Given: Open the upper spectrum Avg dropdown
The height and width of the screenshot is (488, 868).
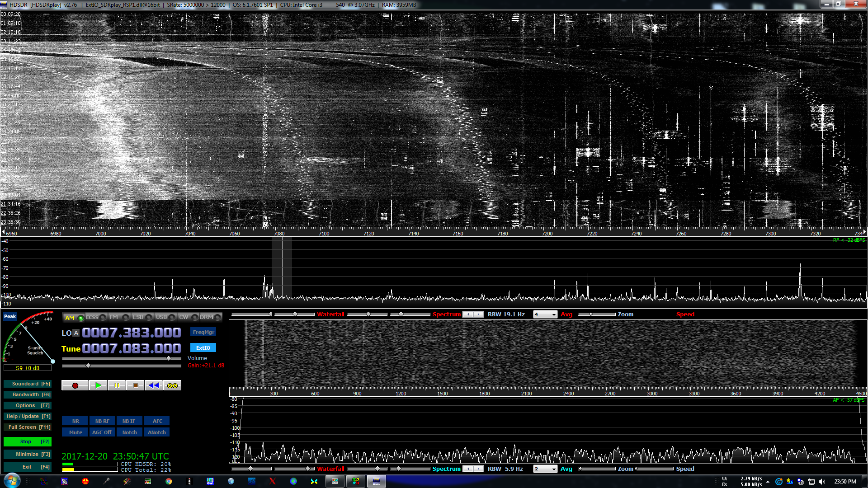Looking at the screenshot, I should click(545, 314).
